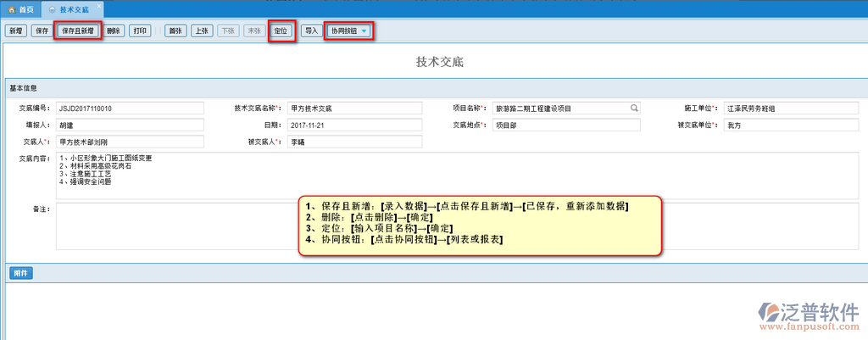
Task: Click the 导入 button
Action: 311,31
